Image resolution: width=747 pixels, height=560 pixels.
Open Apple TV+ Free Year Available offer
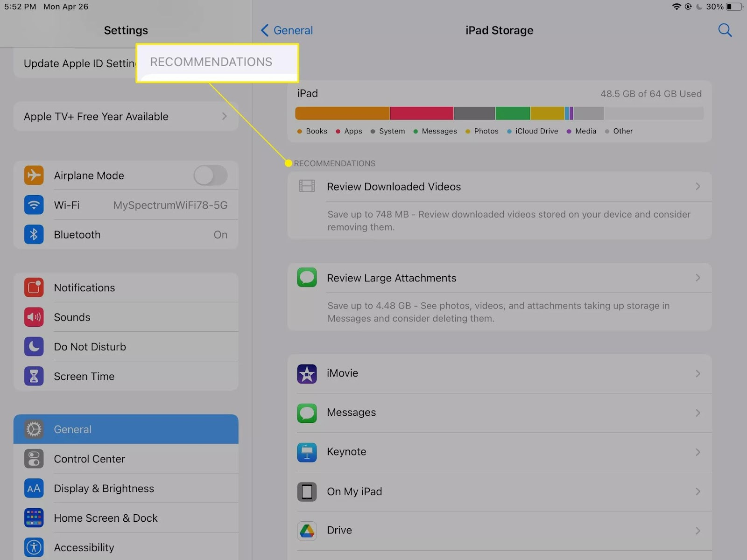[126, 116]
